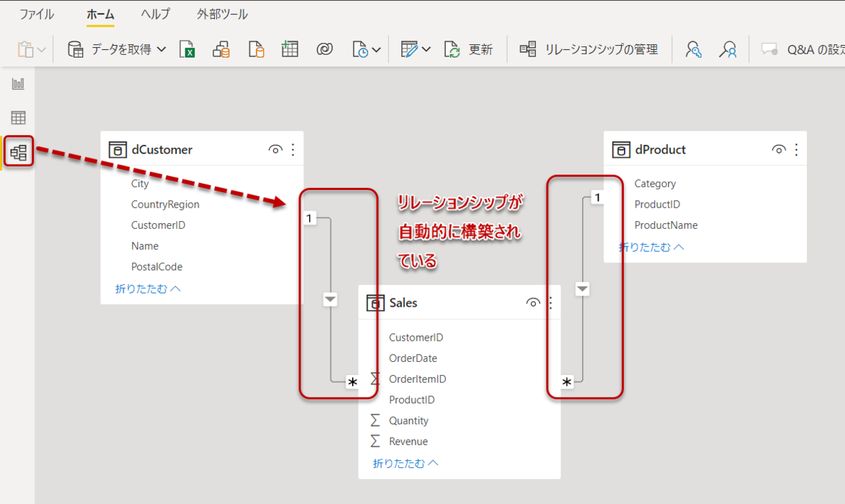Open the データを取得 dropdown arrow
The image size is (845, 504).
coord(162,49)
